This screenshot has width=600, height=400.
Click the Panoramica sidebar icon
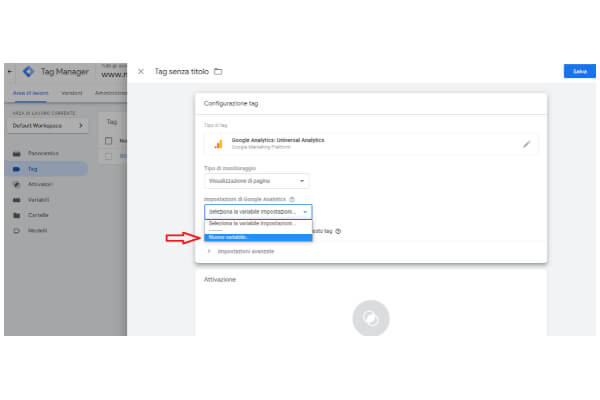[16, 153]
